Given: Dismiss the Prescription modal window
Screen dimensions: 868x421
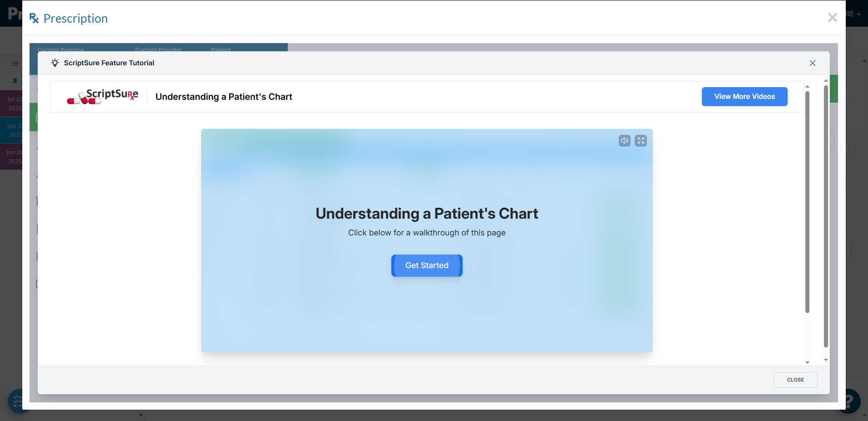Looking at the screenshot, I should (833, 18).
